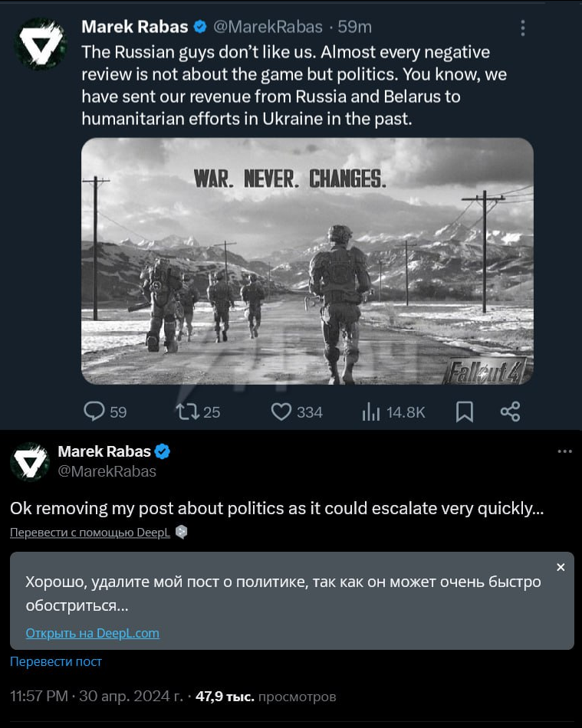Click the 47,9 тыс. views counter
Image resolution: width=582 pixels, height=728 pixels.
pyautogui.click(x=225, y=696)
